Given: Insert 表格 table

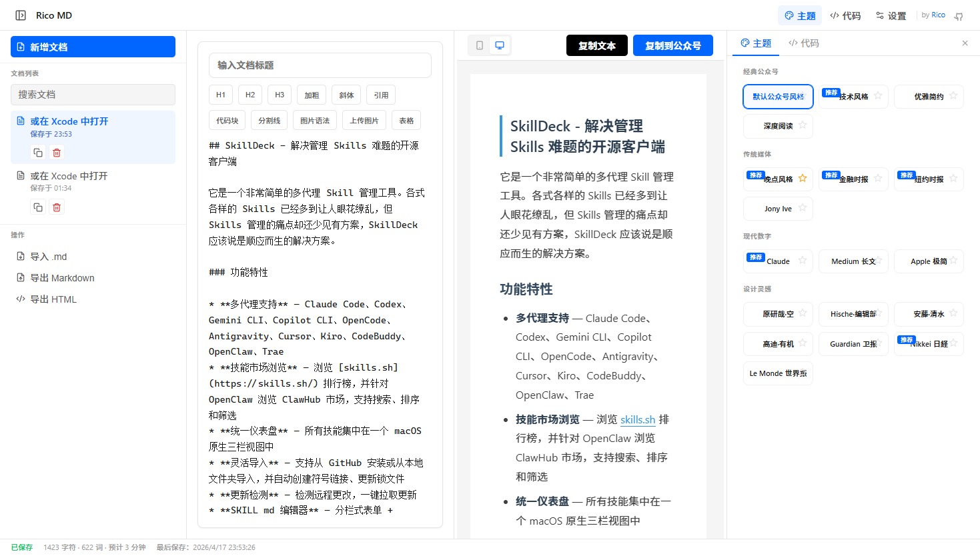Looking at the screenshot, I should tap(406, 120).
